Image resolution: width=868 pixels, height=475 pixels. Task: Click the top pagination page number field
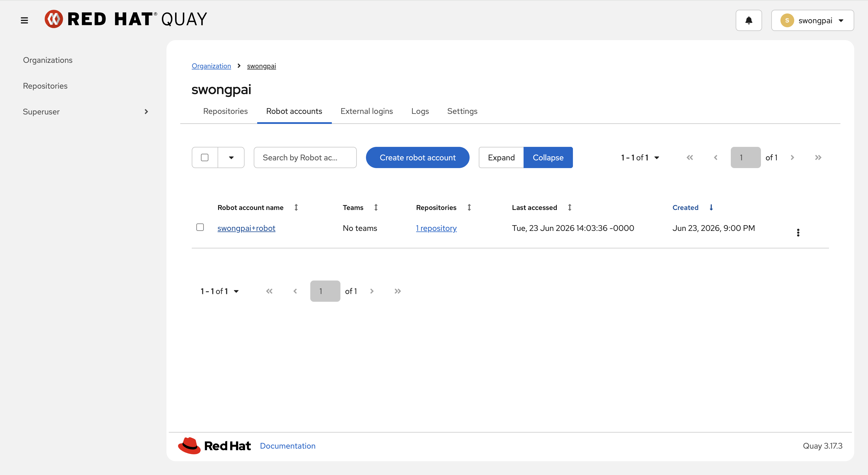(745, 157)
